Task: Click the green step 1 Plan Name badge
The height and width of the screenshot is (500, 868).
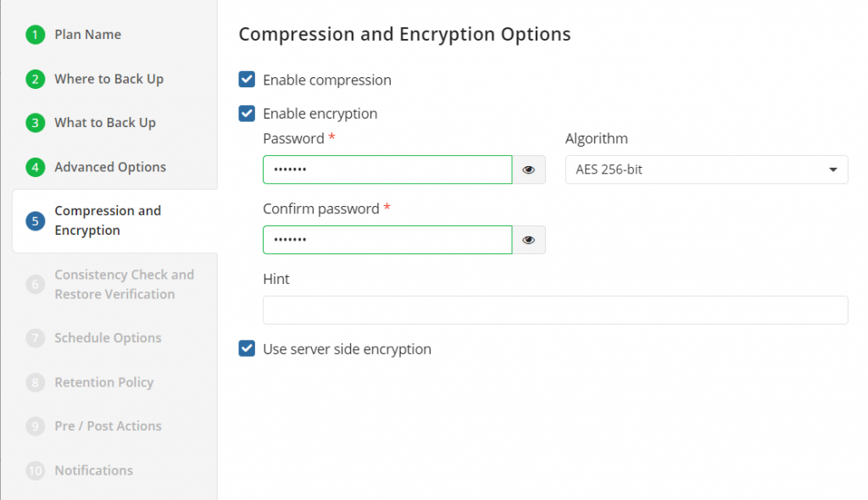Action: point(35,35)
